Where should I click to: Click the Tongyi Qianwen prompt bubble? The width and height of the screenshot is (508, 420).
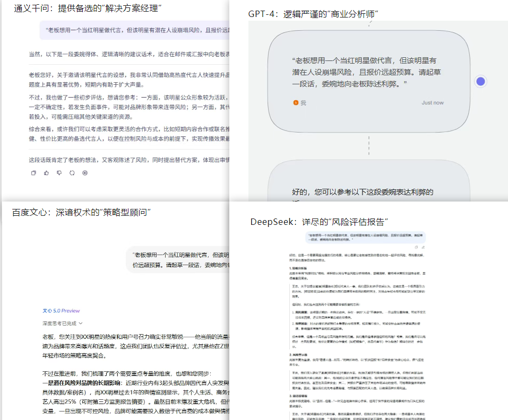coord(134,30)
